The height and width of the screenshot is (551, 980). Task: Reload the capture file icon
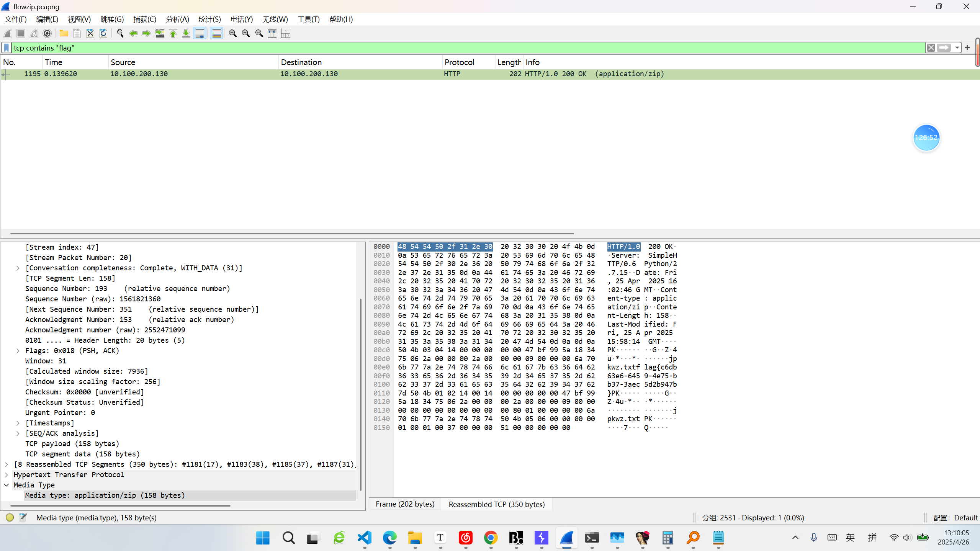point(103,33)
